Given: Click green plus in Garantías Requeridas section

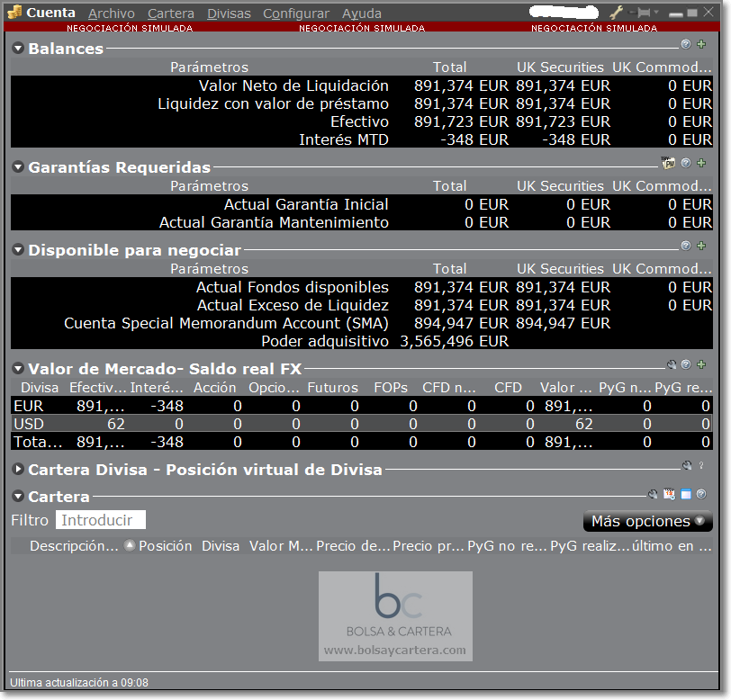Looking at the screenshot, I should click(701, 163).
